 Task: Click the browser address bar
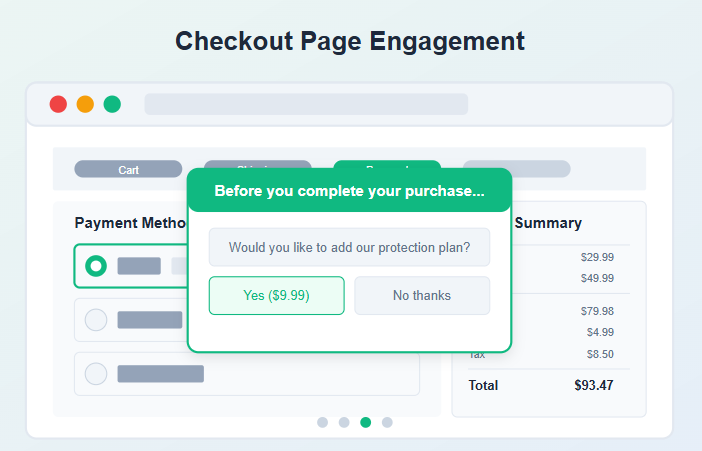[306, 104]
